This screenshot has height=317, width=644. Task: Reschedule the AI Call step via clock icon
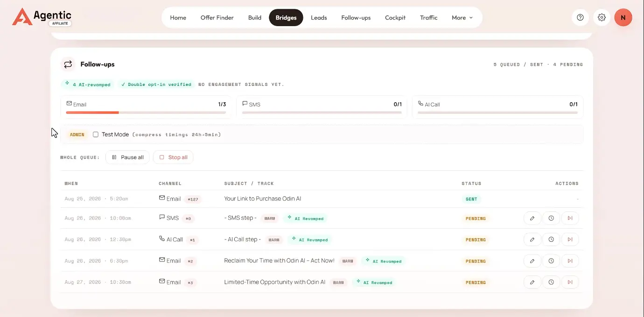point(551,240)
